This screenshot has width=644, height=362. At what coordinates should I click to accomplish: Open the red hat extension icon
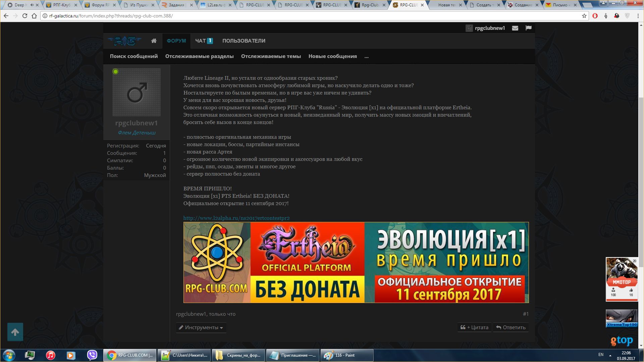(616, 16)
